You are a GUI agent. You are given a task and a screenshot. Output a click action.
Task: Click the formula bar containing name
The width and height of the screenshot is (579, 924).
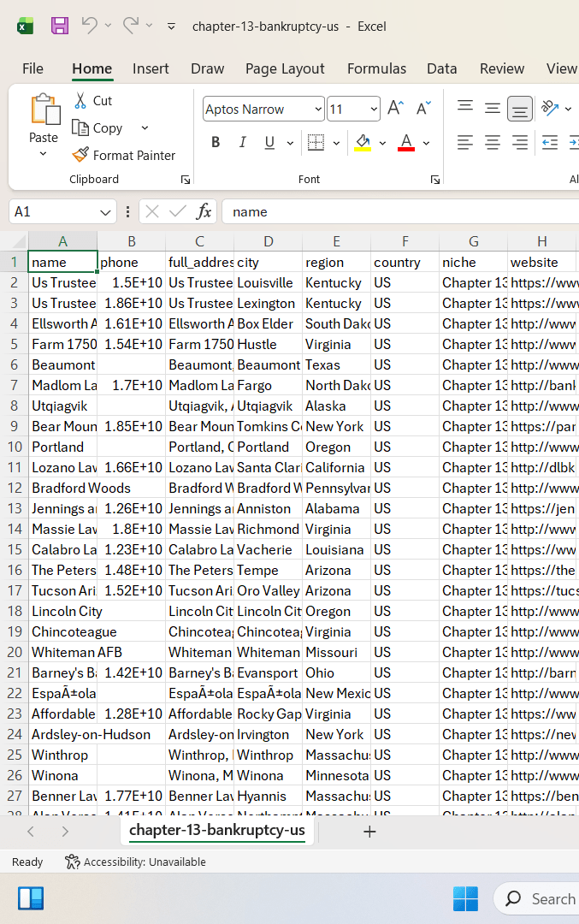400,211
